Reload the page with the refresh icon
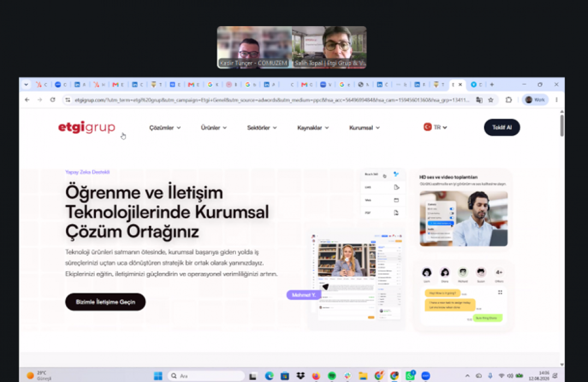 tap(52, 100)
